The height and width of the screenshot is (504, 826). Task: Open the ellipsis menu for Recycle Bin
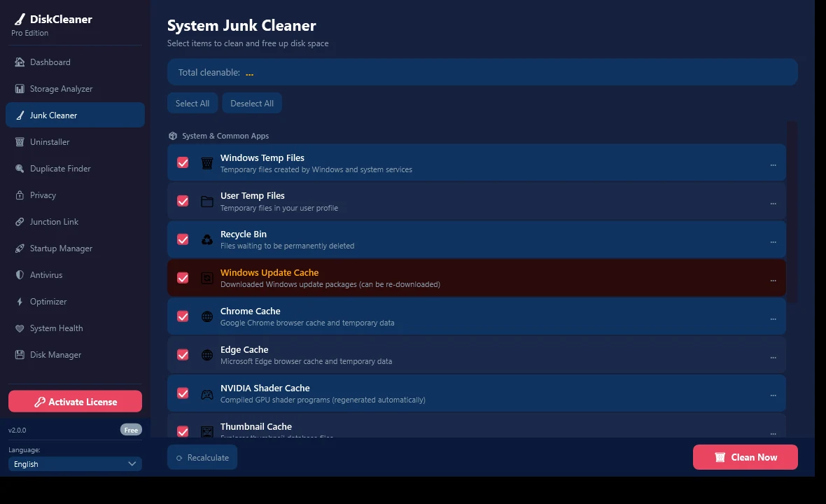click(x=773, y=241)
